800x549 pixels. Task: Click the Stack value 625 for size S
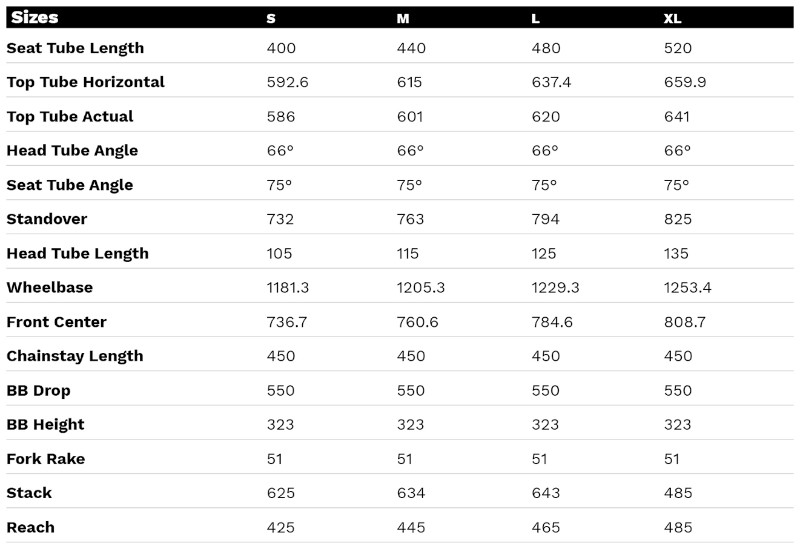coord(281,493)
